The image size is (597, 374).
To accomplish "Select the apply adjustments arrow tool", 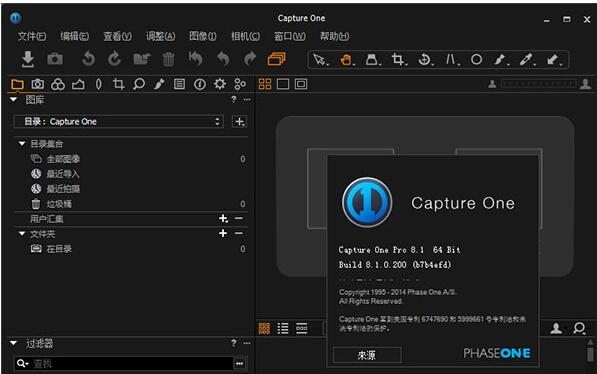I will click(x=553, y=60).
